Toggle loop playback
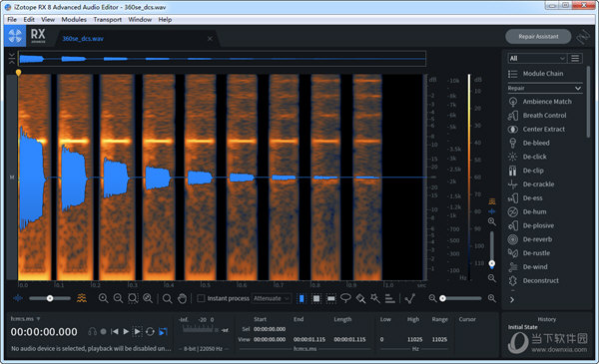The width and height of the screenshot is (599, 364). click(x=150, y=331)
